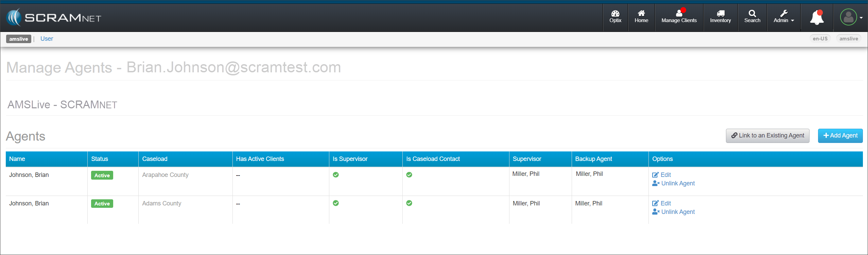Click the Caseload column header

point(155,159)
